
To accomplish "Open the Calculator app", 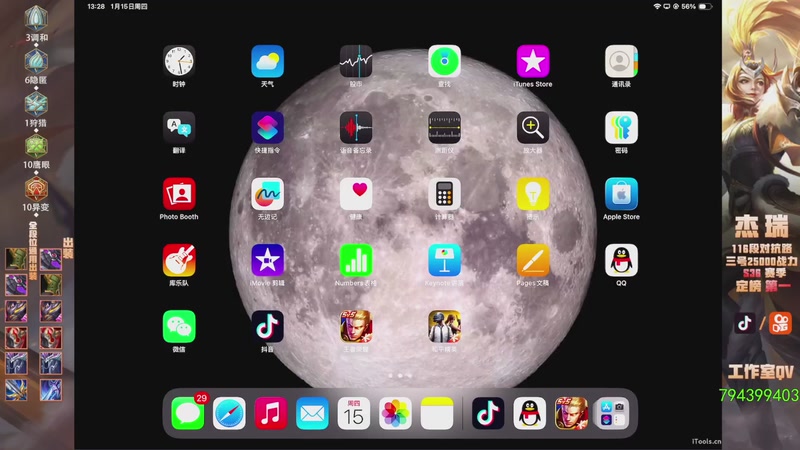I will (x=444, y=194).
